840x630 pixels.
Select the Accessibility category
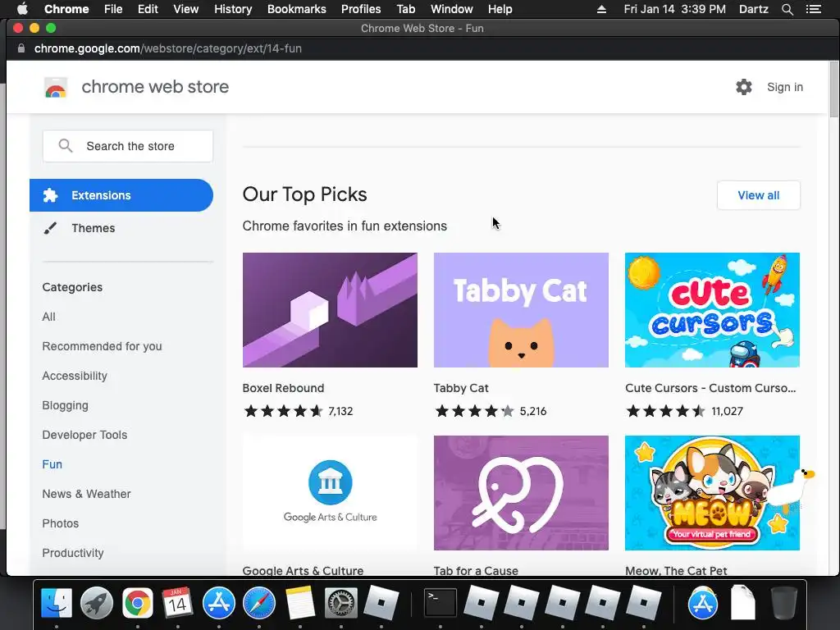coord(75,376)
